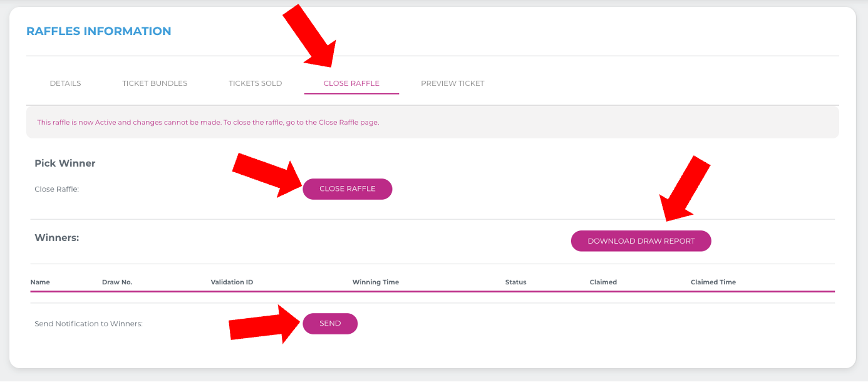
Task: Click the raffle is now Active notice
Action: (x=208, y=122)
